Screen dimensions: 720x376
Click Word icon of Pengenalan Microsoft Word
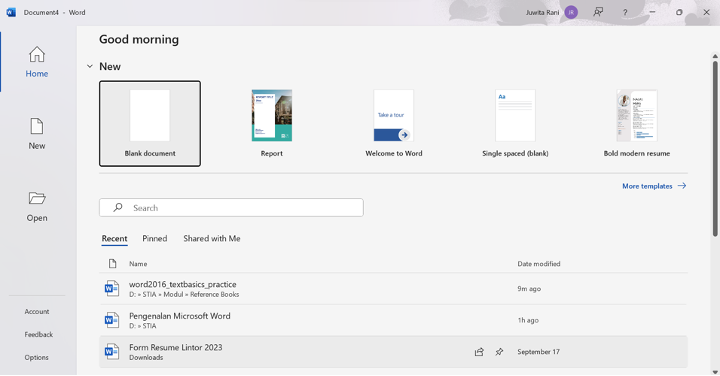(112, 320)
